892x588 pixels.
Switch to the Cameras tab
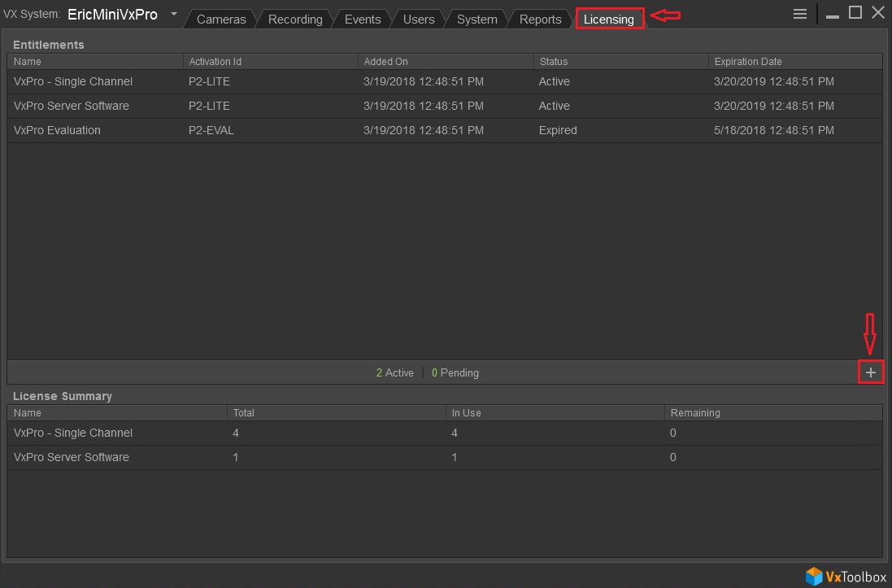point(221,20)
